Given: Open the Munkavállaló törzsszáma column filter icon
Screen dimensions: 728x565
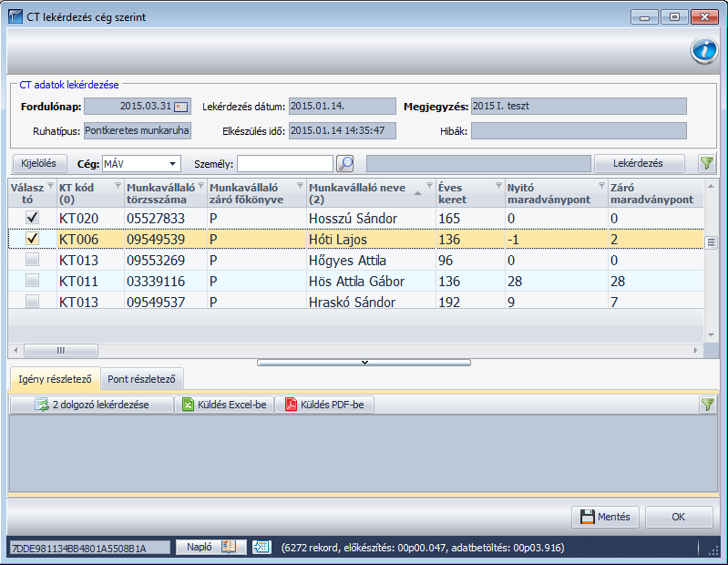Looking at the screenshot, I should point(201,186).
